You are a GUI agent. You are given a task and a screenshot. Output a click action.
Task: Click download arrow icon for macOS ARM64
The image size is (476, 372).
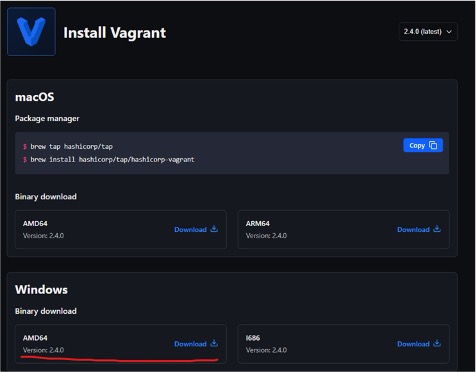click(x=437, y=229)
